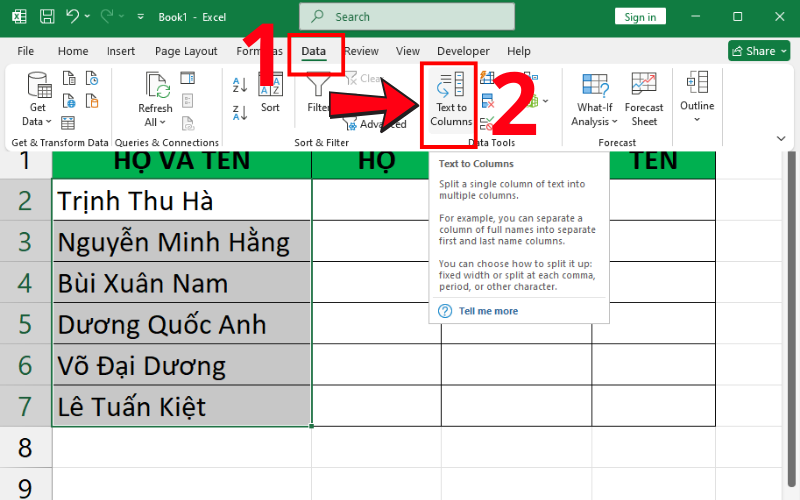
Task: Click the Excel logo icon in title bar
Action: tap(19, 17)
